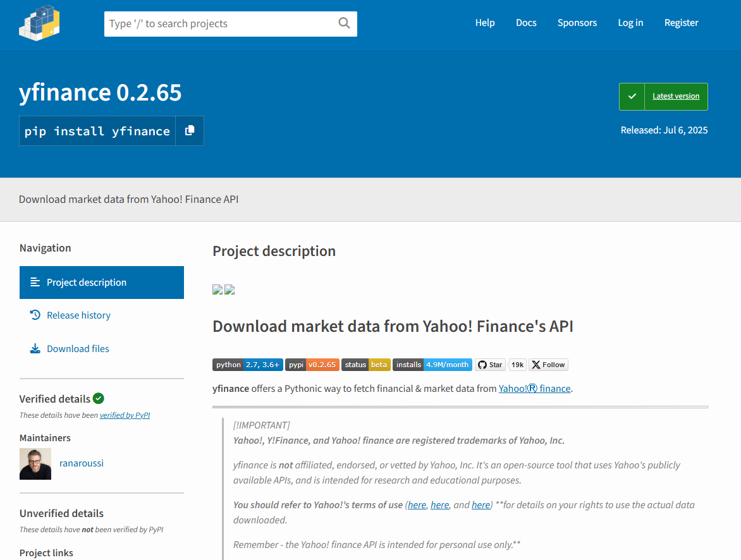
Task: Open the third 'here' terms link
Action: 481,505
